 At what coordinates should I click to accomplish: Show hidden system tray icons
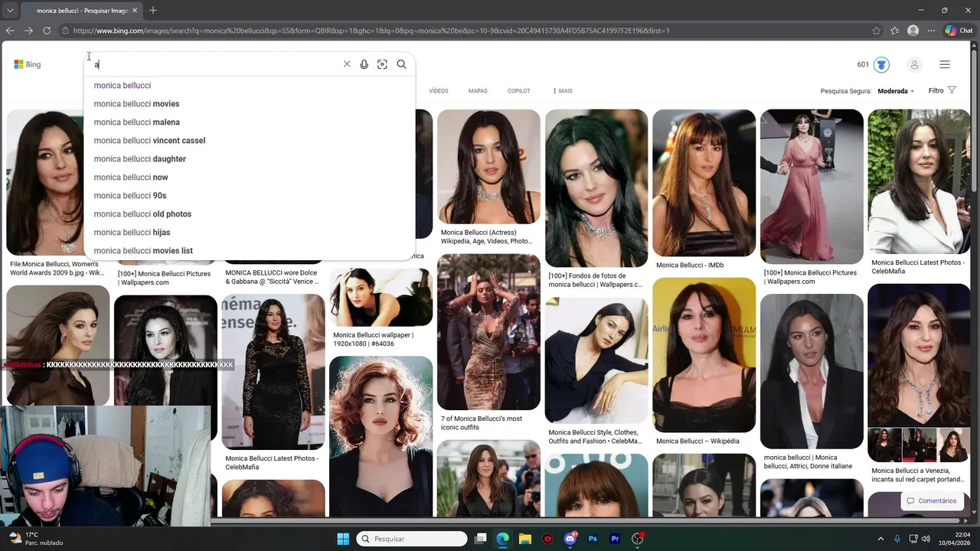(x=880, y=539)
